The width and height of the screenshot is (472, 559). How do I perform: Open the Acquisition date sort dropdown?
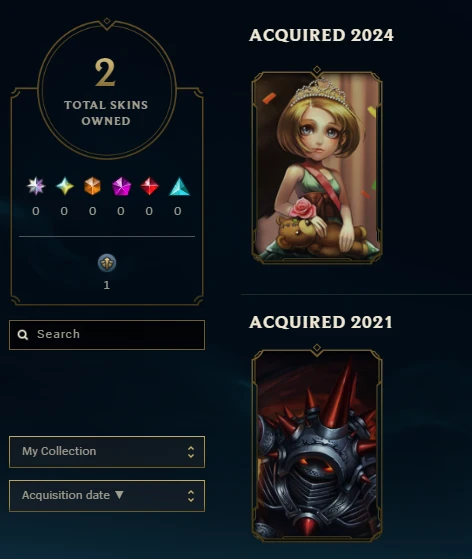pyautogui.click(x=107, y=496)
